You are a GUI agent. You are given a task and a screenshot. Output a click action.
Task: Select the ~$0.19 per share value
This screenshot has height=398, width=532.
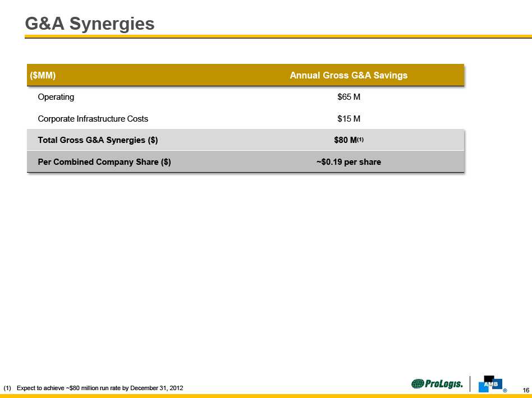[348, 162]
